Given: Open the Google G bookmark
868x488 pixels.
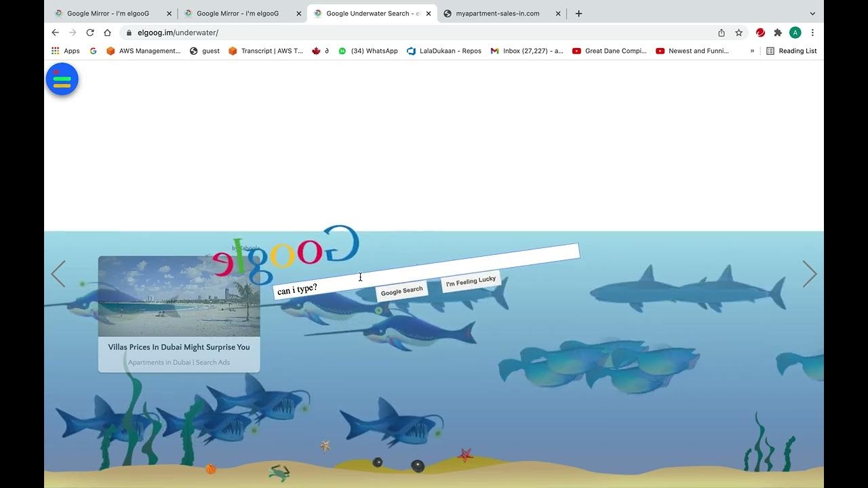Looking at the screenshot, I should (x=93, y=51).
